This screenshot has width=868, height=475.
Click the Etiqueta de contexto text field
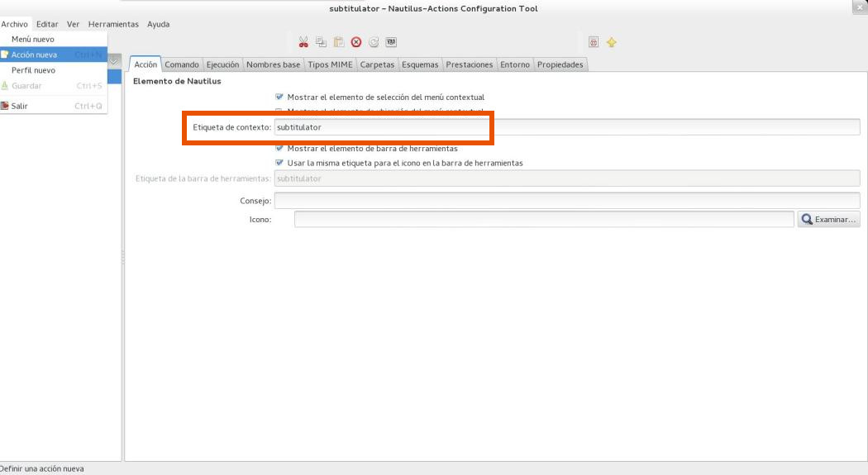[x=567, y=127]
